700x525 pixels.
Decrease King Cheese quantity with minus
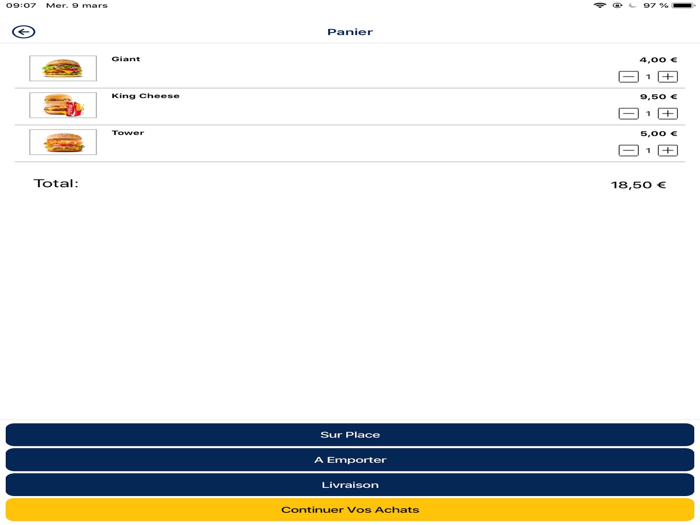(628, 114)
